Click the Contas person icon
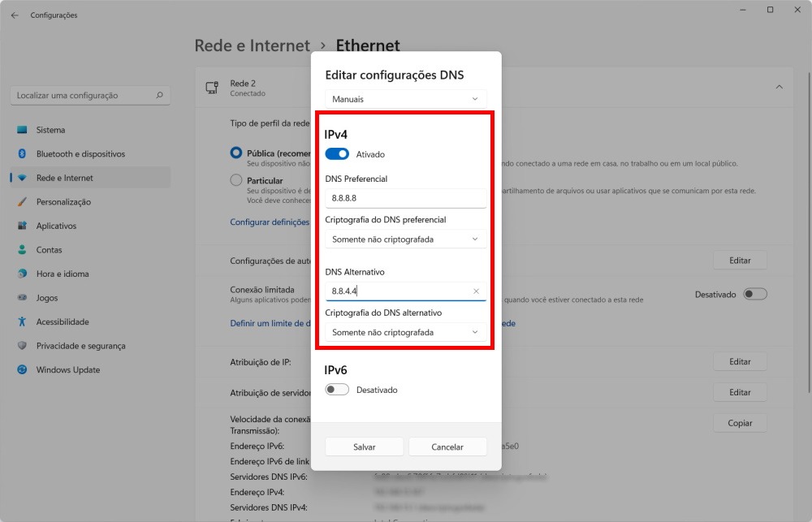Image resolution: width=812 pixels, height=522 pixels. pyautogui.click(x=22, y=249)
